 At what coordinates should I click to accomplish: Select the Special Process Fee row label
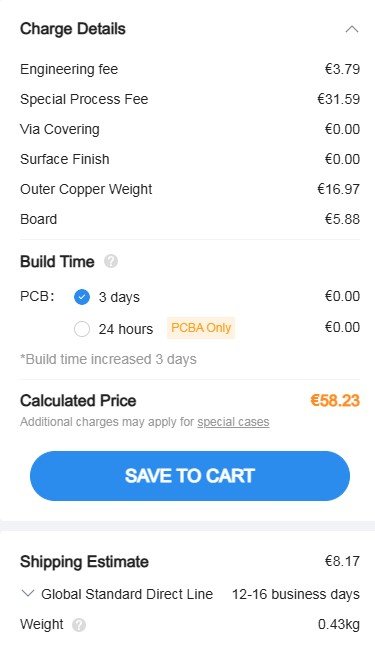[x=84, y=99]
